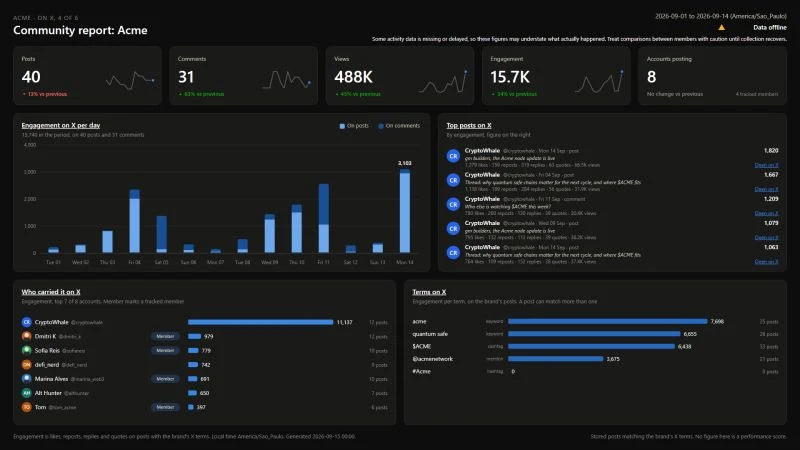Click the Tom profile avatar
This screenshot has height=450, width=800.
coord(27,407)
